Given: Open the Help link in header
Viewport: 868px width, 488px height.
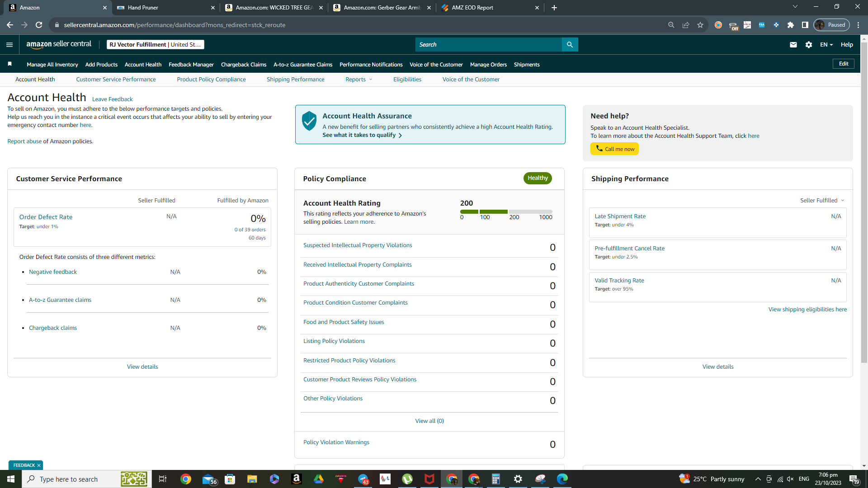Looking at the screenshot, I should (x=847, y=44).
